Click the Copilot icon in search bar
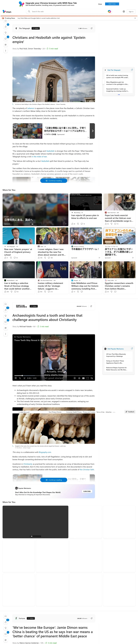This screenshot has width=138, height=644. (x=109, y=11)
